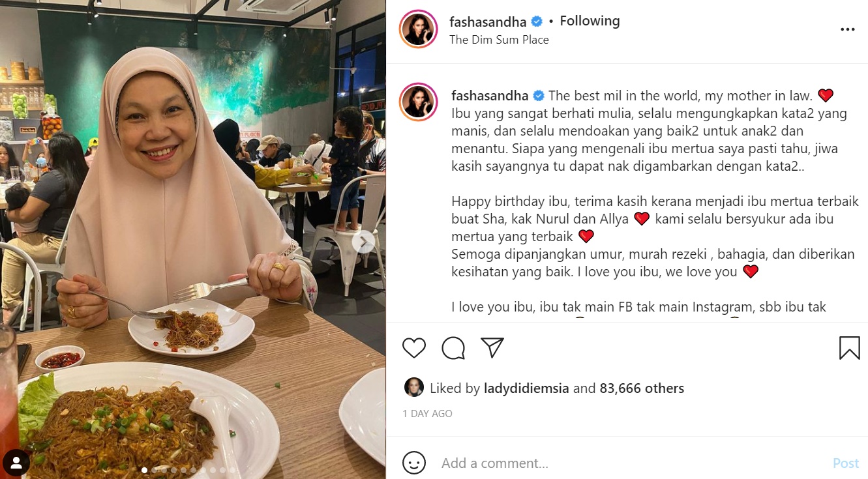Like the post with the heart icon
The height and width of the screenshot is (479, 868).
pos(414,348)
